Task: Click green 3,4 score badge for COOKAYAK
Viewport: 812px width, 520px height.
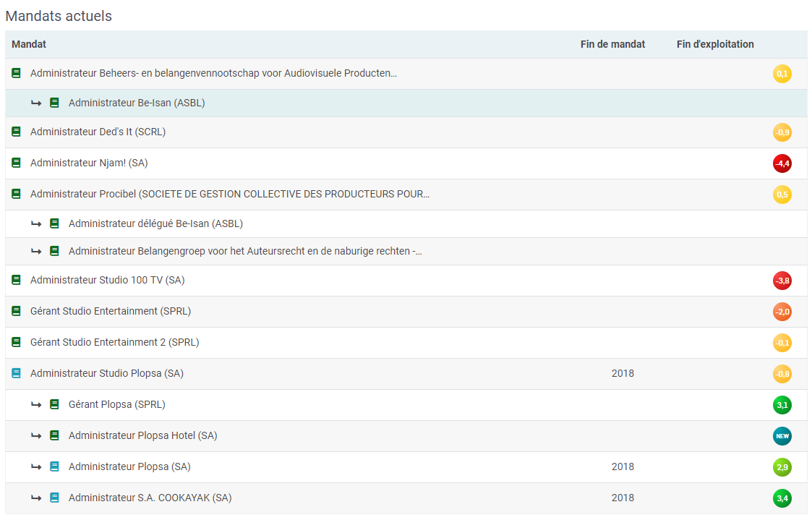Action: point(782,498)
